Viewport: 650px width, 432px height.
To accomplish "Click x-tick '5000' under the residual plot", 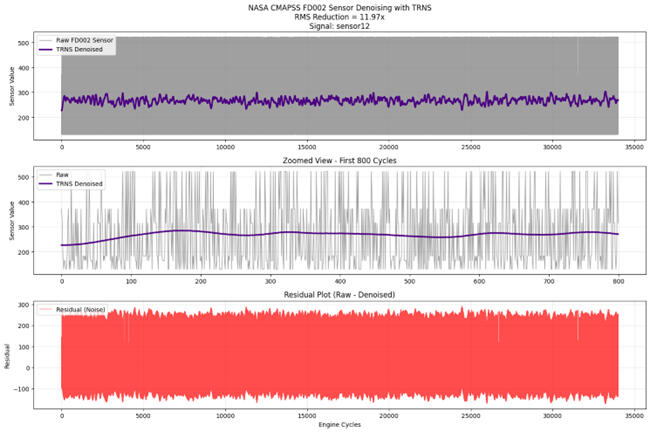I will tap(143, 415).
